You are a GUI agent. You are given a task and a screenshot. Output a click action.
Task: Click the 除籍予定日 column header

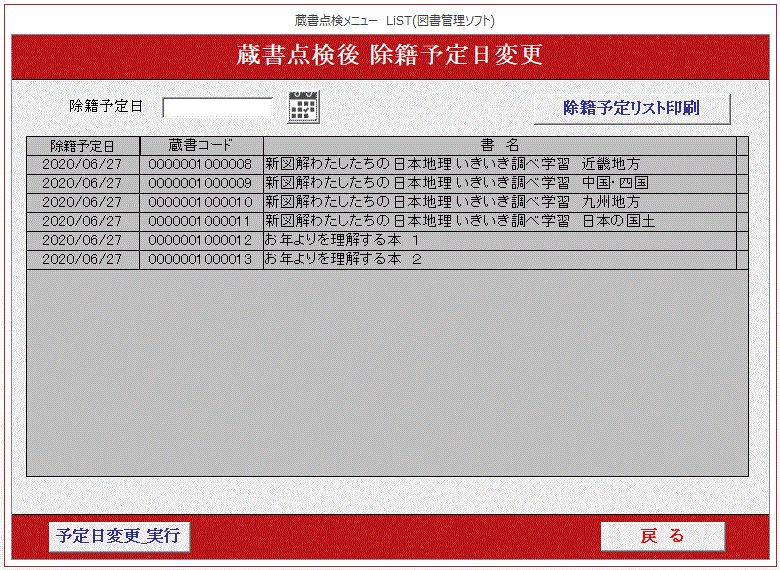[x=83, y=146]
